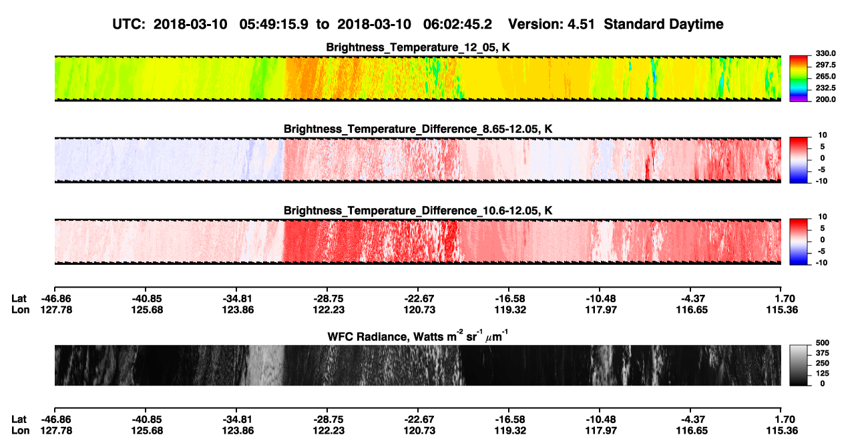Image resolution: width=868 pixels, height=445 pixels.
Task: Click the Brightness_Temperature_12_05 image strip
Action: (417, 79)
